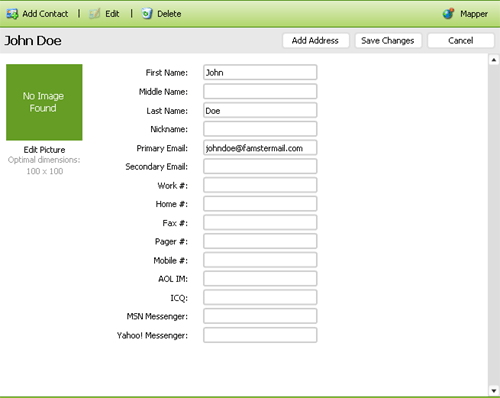The height and width of the screenshot is (398, 500).
Task: Click the Add Address button
Action: pyautogui.click(x=316, y=41)
